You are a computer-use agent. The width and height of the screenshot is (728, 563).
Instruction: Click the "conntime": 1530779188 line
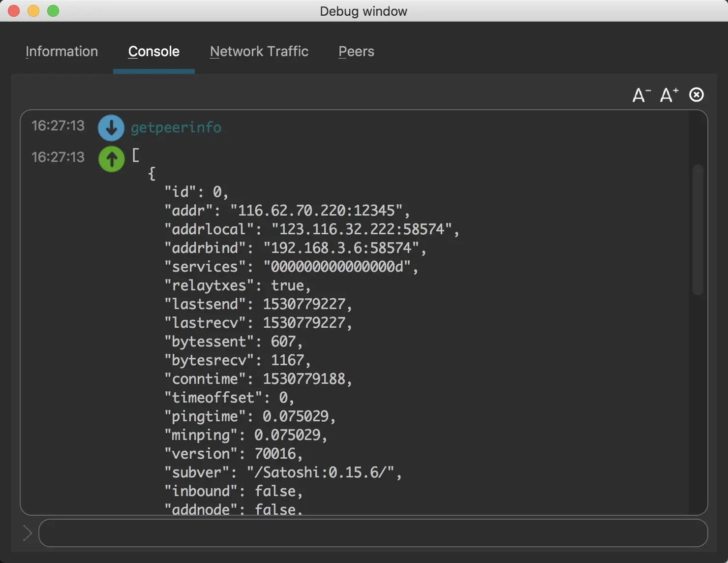(x=258, y=379)
